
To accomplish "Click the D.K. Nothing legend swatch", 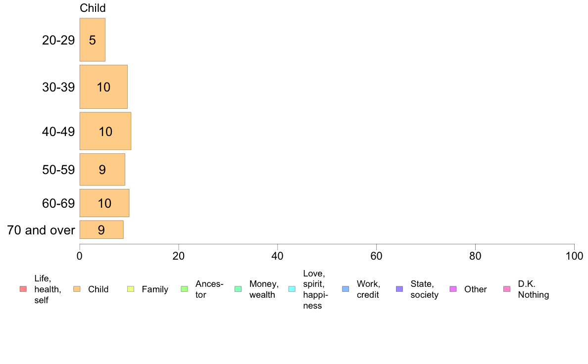I will (x=507, y=289).
